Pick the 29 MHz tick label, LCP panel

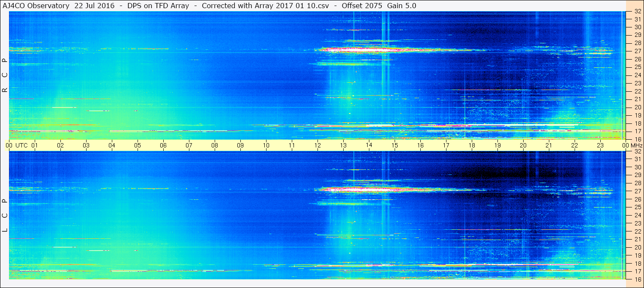(x=637, y=175)
